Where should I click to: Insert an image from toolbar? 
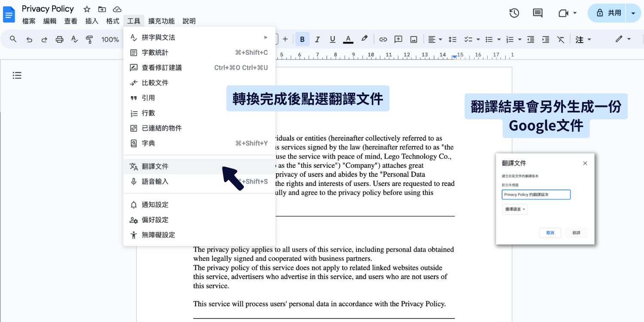pyautogui.click(x=413, y=39)
